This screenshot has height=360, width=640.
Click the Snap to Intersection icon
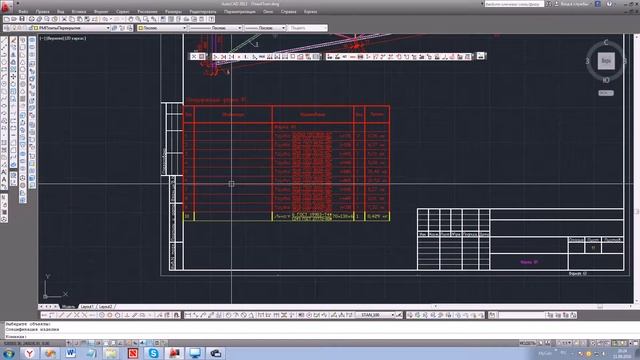coord(76,315)
